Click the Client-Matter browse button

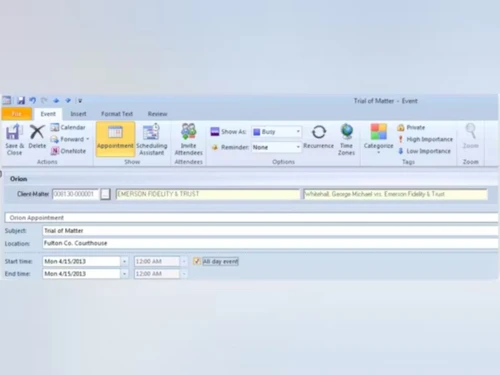(x=105, y=194)
